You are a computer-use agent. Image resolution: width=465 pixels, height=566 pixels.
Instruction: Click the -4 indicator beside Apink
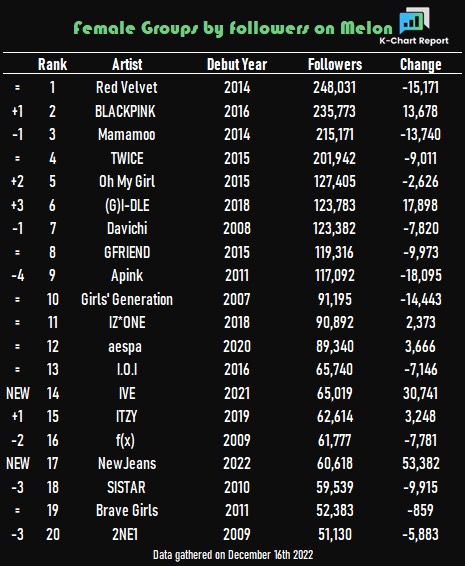pos(18,275)
